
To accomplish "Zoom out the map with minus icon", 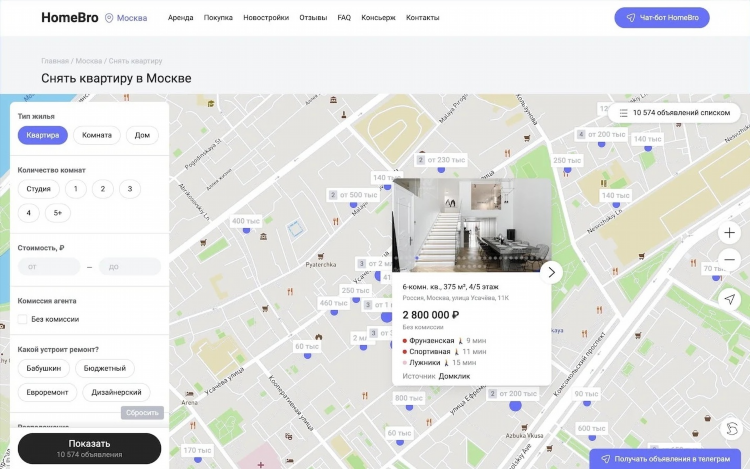I will pos(729,260).
